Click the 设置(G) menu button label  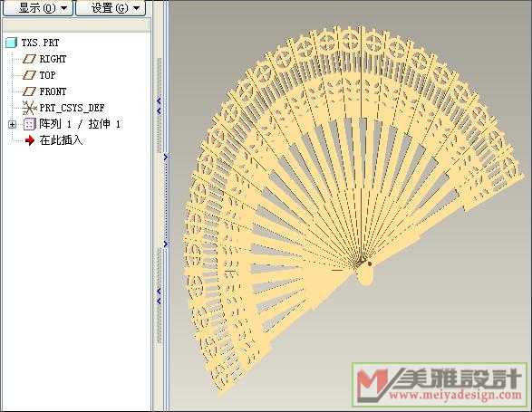pos(110,8)
